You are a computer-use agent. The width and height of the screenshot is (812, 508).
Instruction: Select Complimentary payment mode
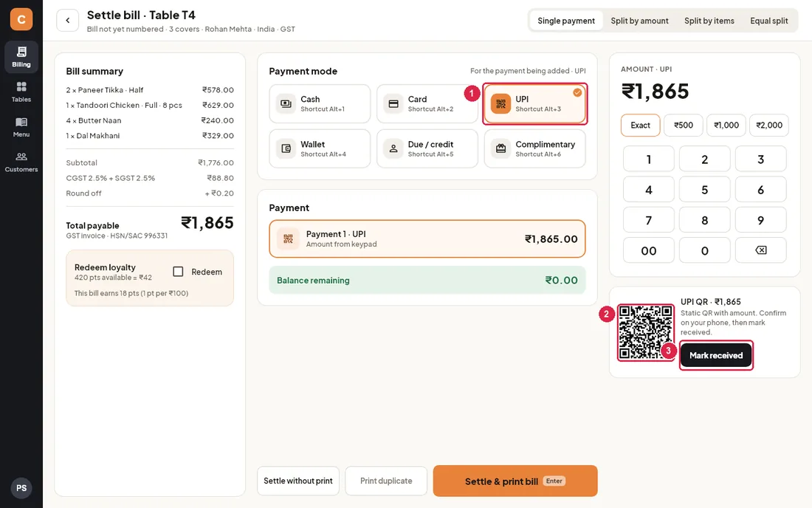[x=534, y=148]
